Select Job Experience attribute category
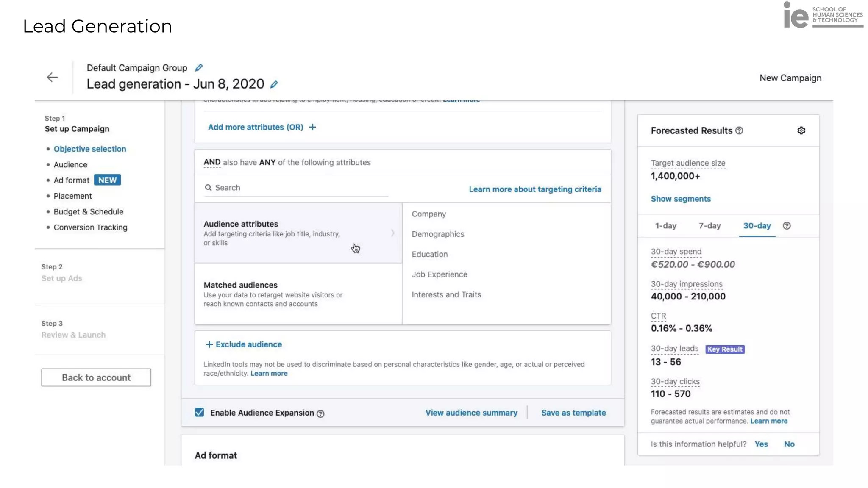The height and width of the screenshot is (488, 868). (440, 274)
